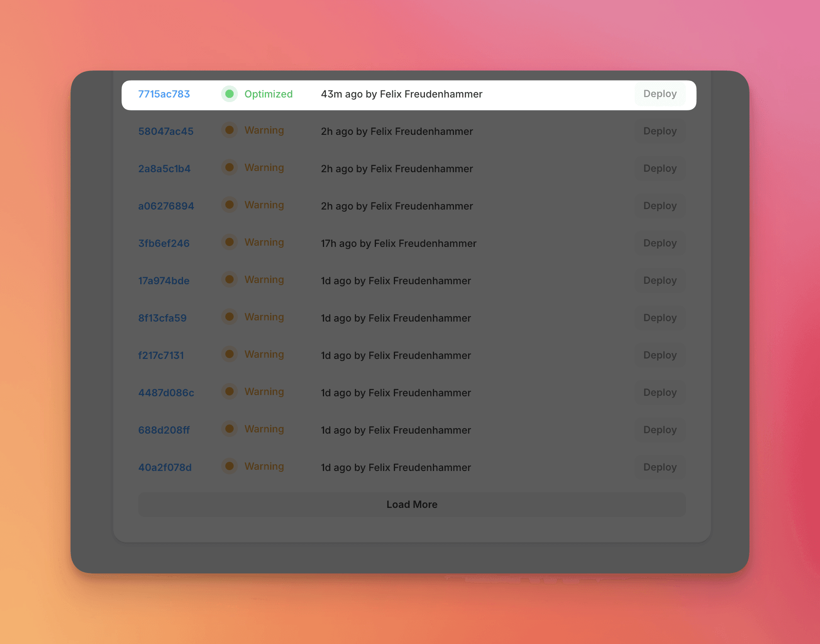This screenshot has height=644, width=820.
Task: Select the Optimized status label
Action: click(x=268, y=94)
